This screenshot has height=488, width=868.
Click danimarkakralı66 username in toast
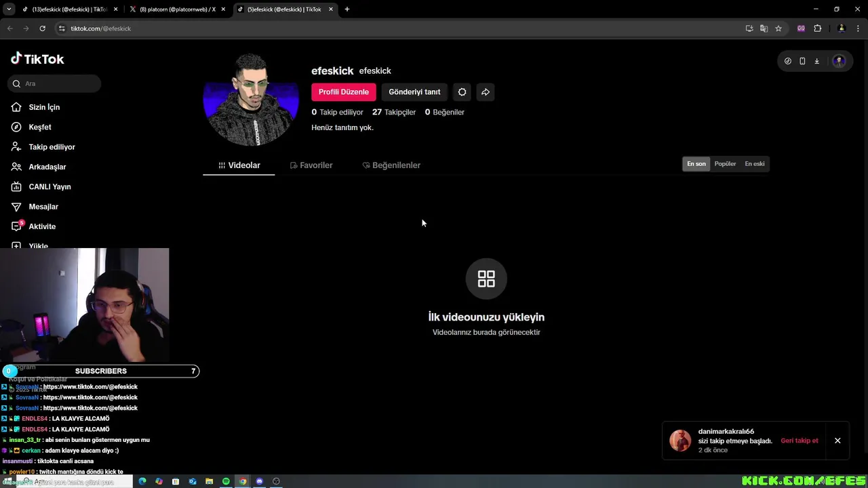pos(726,432)
